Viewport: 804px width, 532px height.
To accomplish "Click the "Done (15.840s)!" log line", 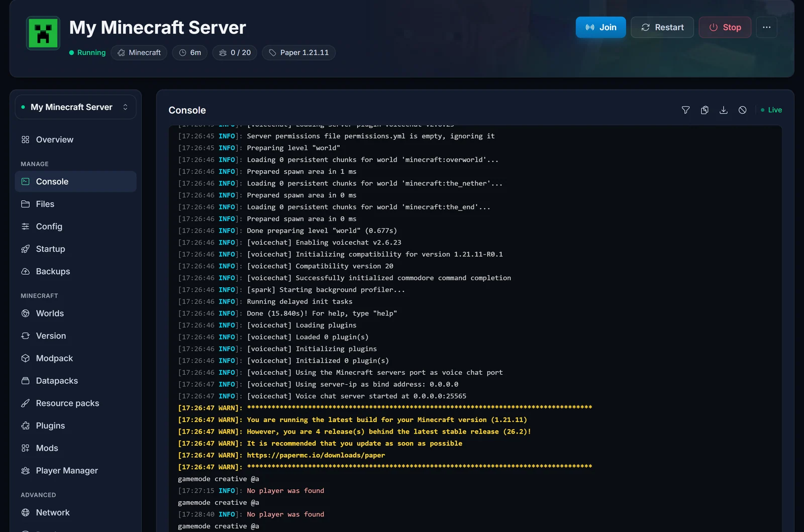I will tap(287, 313).
